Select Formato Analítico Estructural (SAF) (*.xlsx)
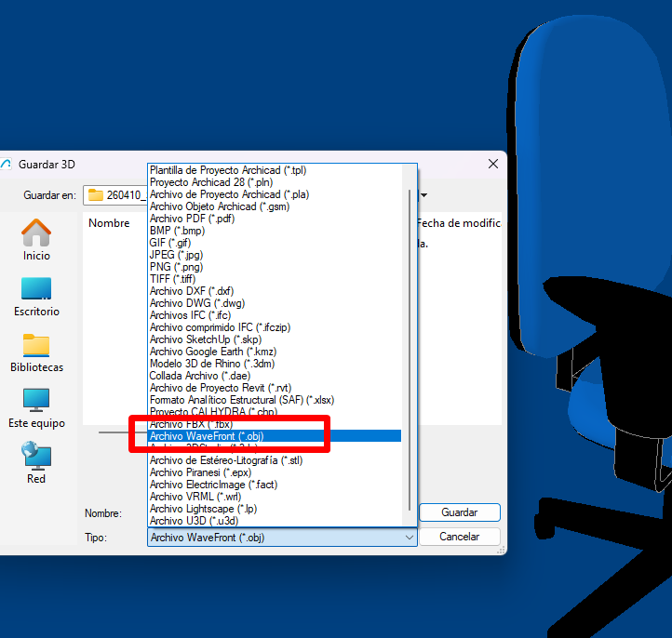The width and height of the screenshot is (672, 638). click(x=275, y=400)
